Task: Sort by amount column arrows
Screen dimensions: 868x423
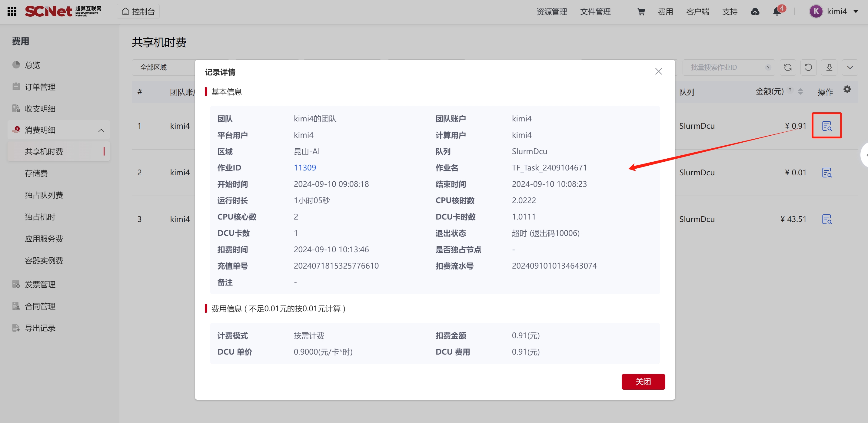Action: point(800,91)
